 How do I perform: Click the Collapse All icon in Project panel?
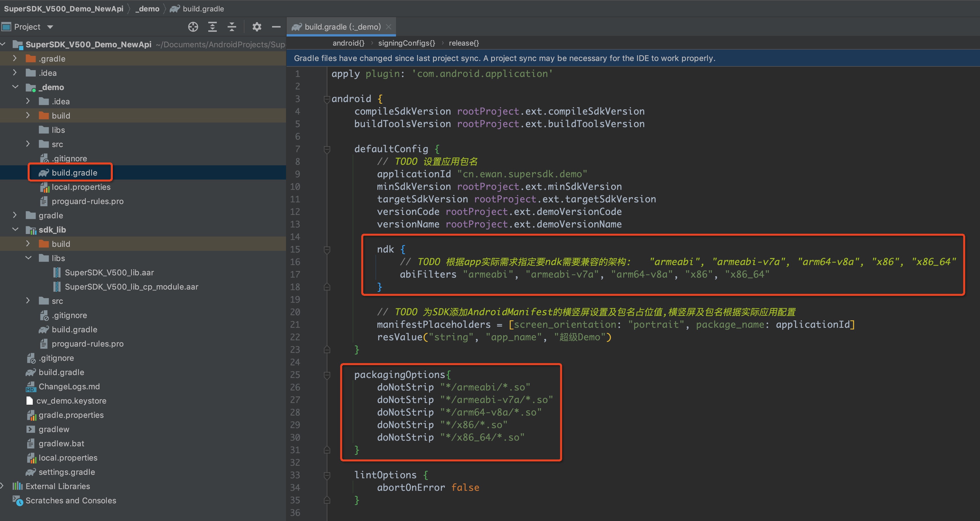pyautogui.click(x=232, y=27)
